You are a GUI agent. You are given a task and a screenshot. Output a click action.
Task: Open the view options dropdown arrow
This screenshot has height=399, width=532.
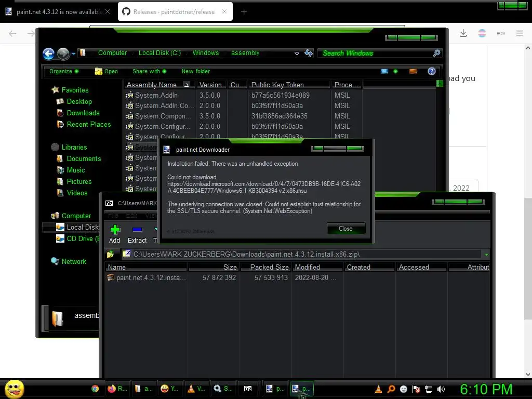click(395, 71)
